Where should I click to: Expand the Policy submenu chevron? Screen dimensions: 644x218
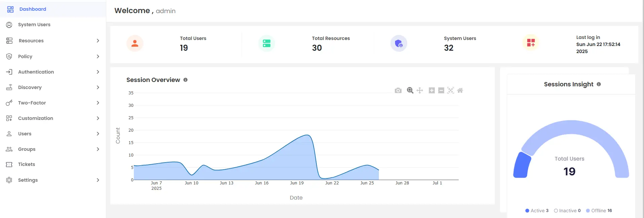tap(98, 56)
